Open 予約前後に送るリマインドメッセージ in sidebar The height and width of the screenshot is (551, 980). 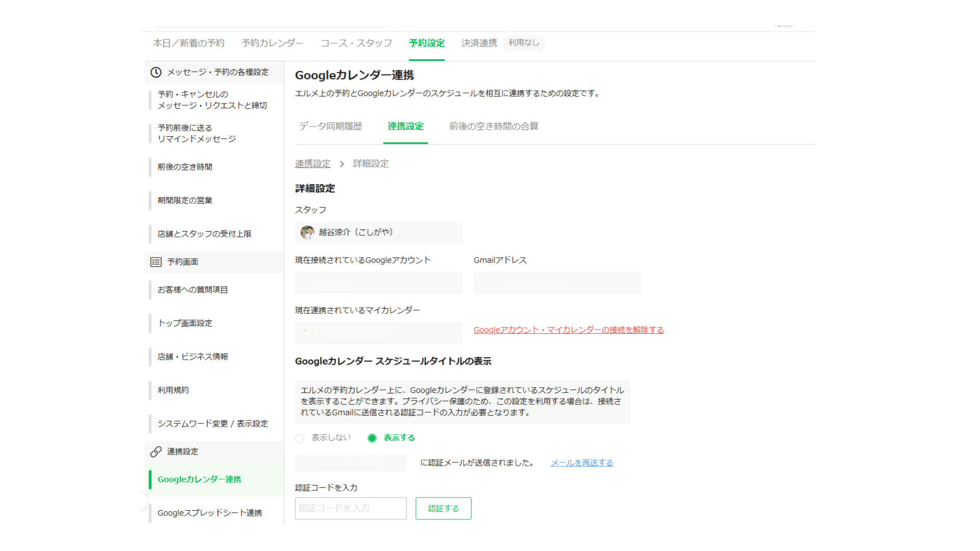(x=197, y=134)
